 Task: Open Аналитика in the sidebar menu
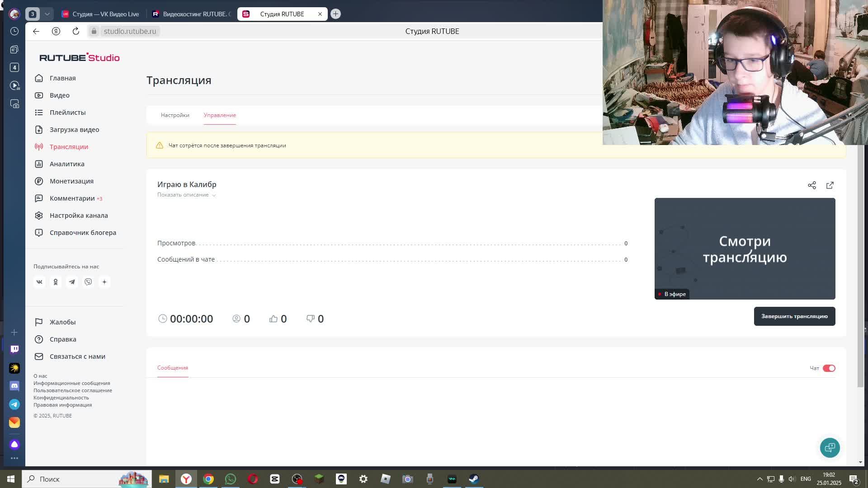tap(67, 164)
